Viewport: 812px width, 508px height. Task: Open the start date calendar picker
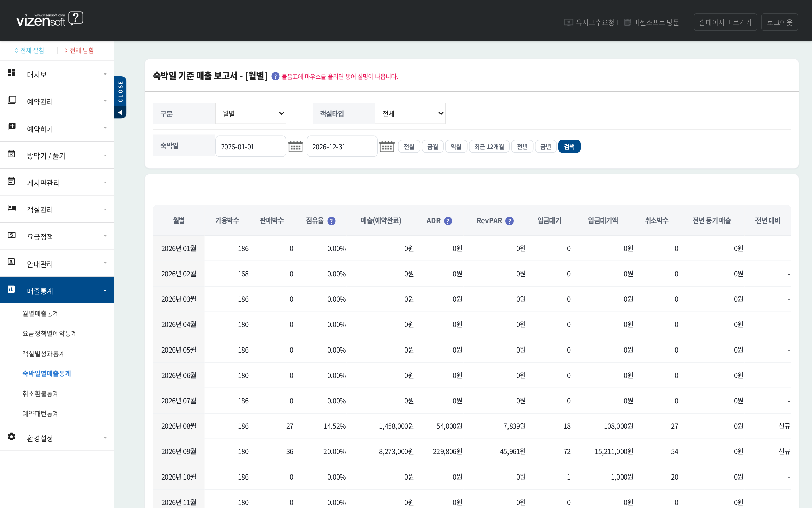tap(295, 146)
